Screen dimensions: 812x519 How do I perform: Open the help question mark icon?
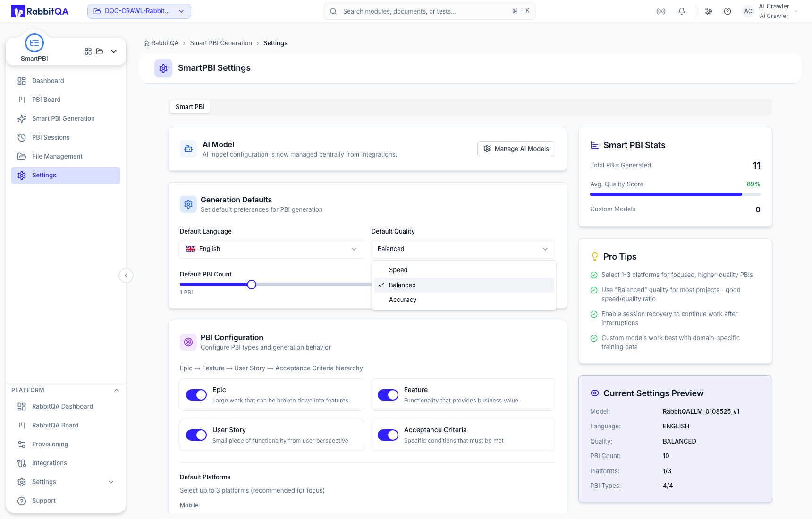[727, 11]
